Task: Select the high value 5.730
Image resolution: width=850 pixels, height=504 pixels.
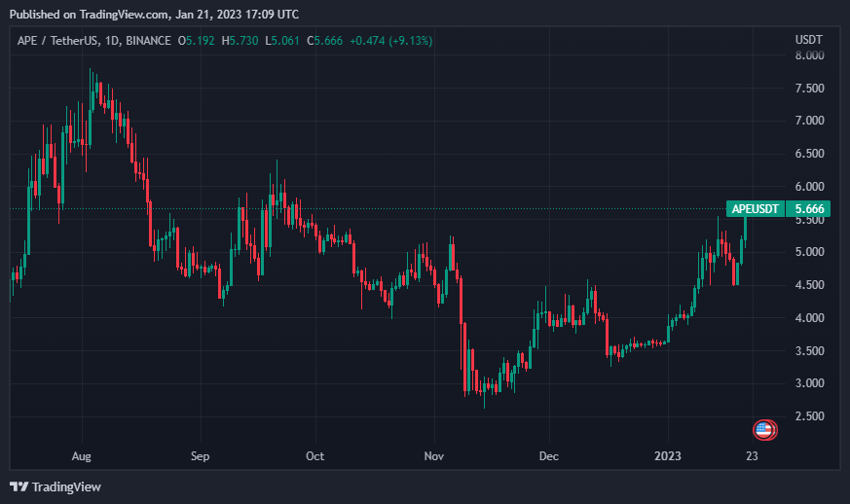Action: (x=243, y=41)
